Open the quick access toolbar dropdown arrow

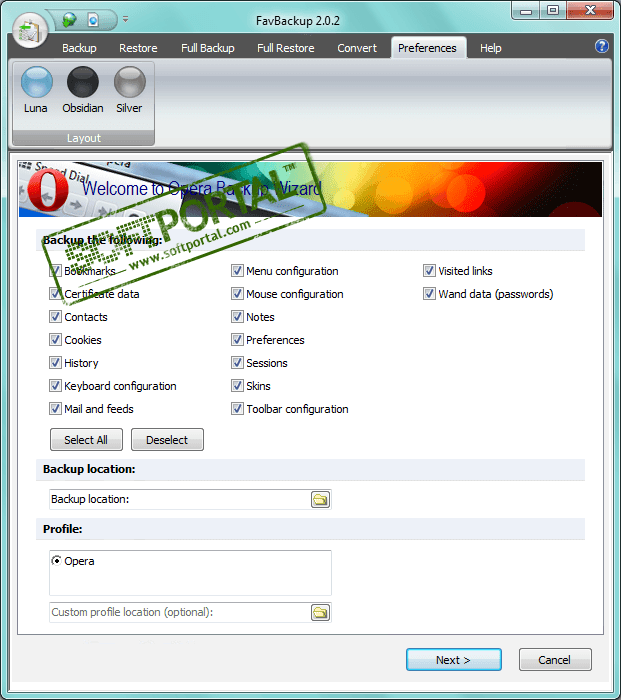(125, 19)
